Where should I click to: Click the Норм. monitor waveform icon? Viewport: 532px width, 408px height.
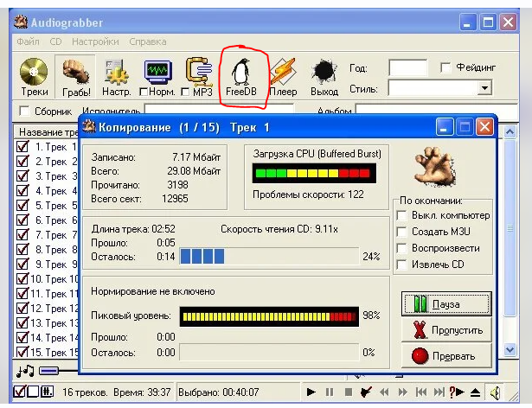pos(157,72)
